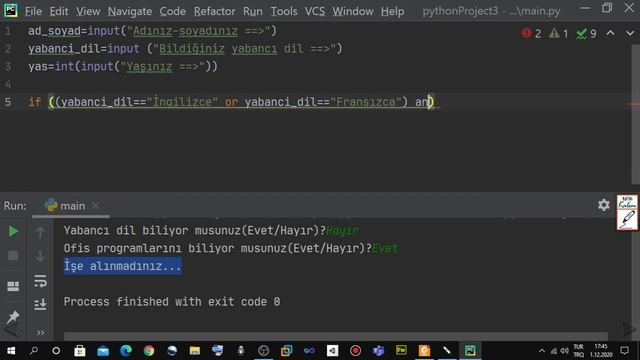
Task: Open Windows taskbar search
Action: coord(34,351)
